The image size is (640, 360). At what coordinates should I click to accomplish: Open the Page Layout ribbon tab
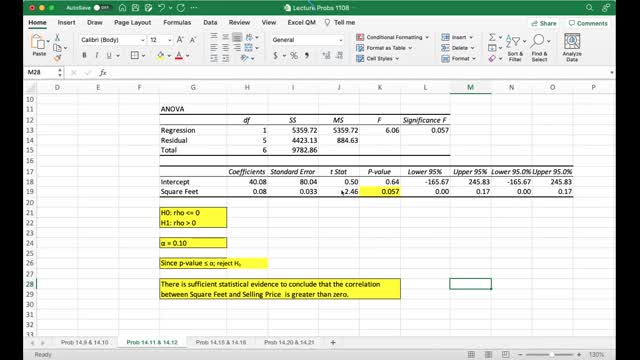click(x=132, y=22)
